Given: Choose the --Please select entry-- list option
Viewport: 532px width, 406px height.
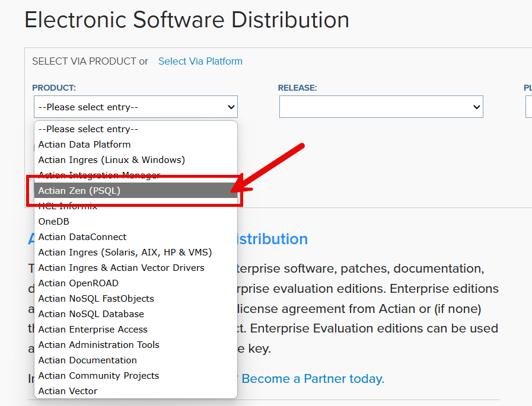Looking at the screenshot, I should [136, 129].
